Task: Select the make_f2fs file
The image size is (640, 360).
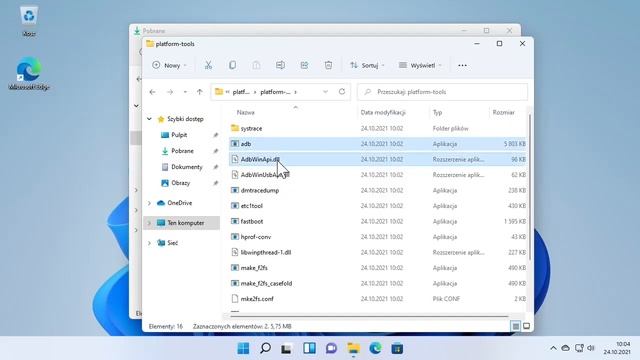Action: pyautogui.click(x=378, y=268)
